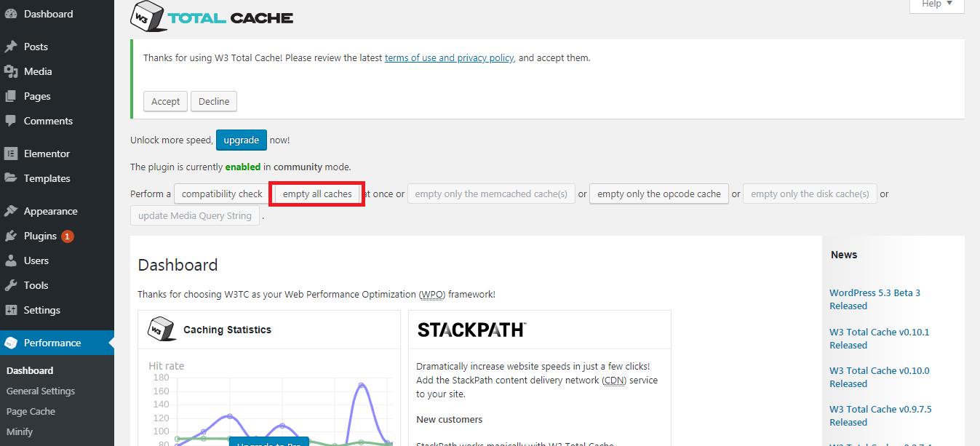This screenshot has width=980, height=446.
Task: Click the Posts pushpin icon
Action: [11, 47]
